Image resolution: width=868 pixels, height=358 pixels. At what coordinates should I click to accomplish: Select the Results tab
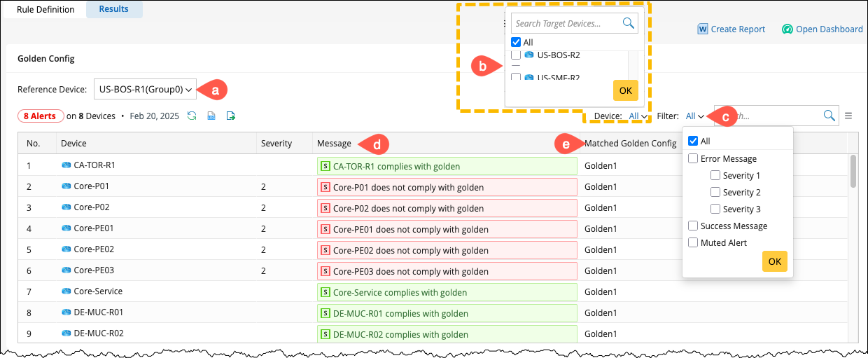[114, 9]
